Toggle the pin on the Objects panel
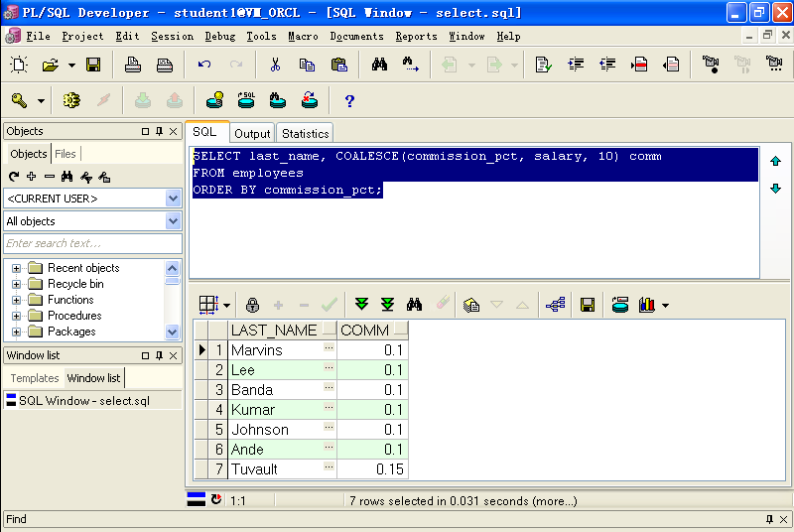This screenshot has height=532, width=794. [x=159, y=131]
